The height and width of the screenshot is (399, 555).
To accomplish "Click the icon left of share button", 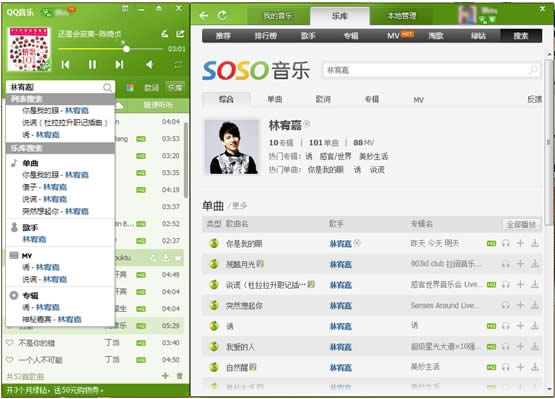I will coord(165,34).
